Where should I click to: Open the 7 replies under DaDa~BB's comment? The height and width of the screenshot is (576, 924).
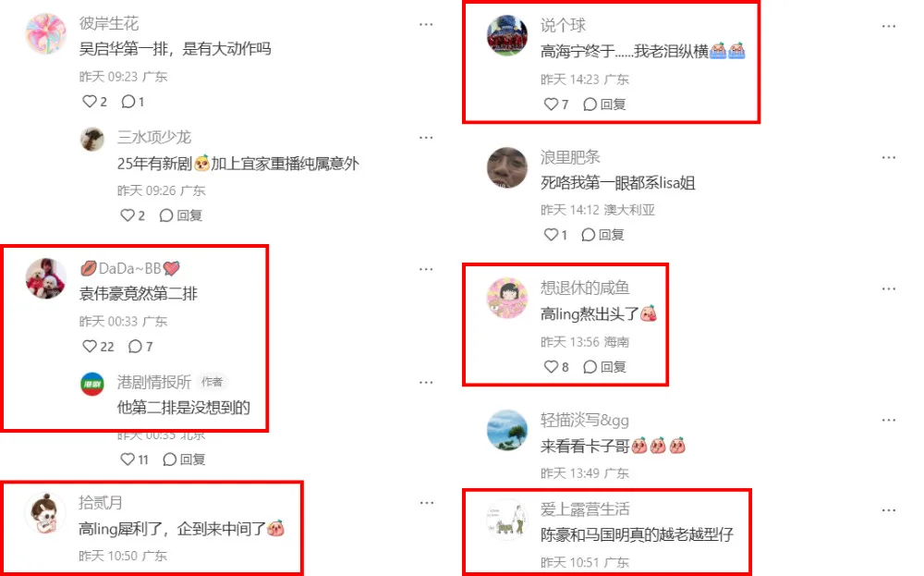click(140, 346)
